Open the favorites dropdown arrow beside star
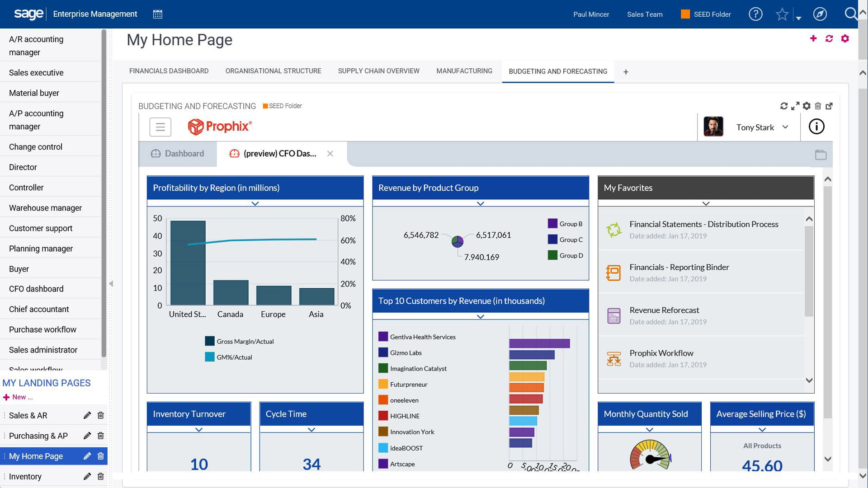The image size is (868, 488). [799, 18]
